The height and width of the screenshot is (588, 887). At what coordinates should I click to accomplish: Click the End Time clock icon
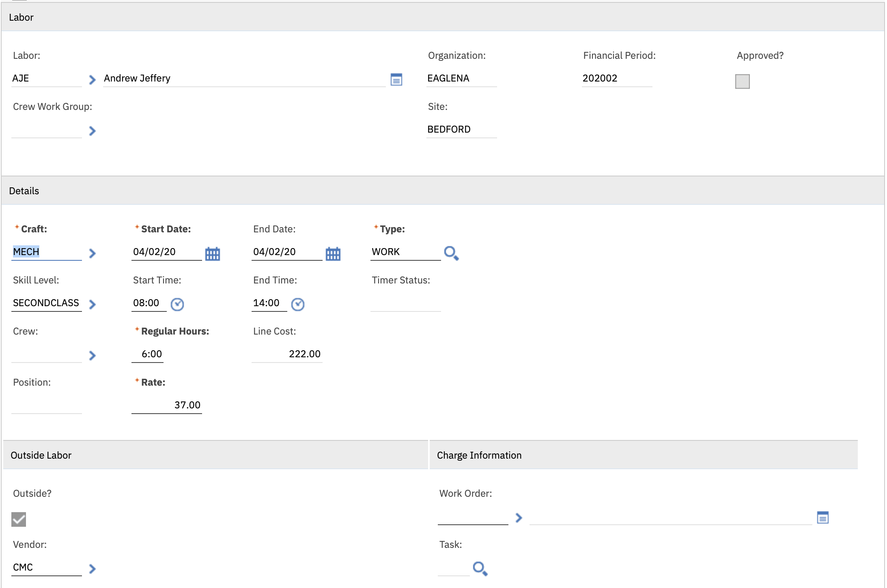298,304
